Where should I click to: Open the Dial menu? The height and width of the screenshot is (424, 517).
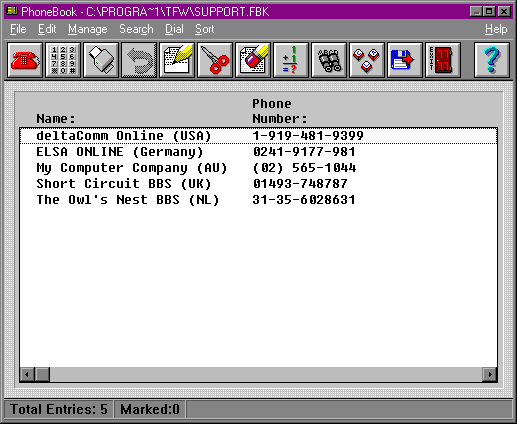174,29
